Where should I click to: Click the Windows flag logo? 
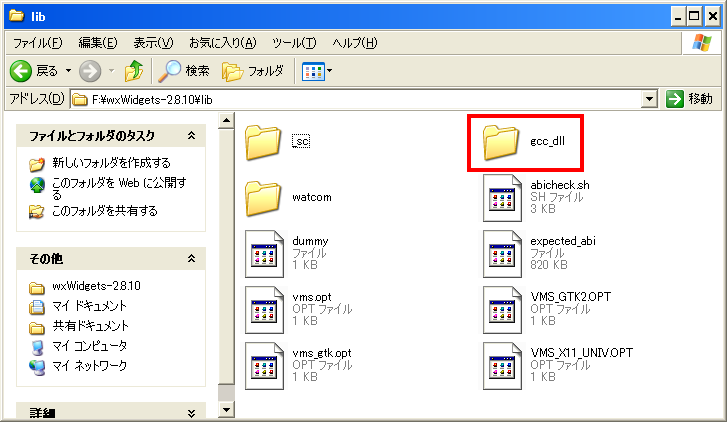coord(702,43)
